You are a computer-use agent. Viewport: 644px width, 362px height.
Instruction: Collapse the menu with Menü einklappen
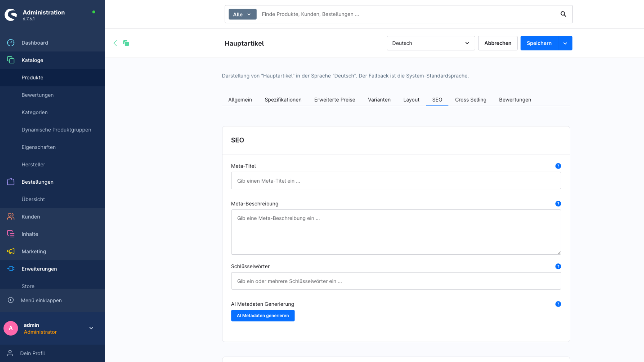coord(41,300)
